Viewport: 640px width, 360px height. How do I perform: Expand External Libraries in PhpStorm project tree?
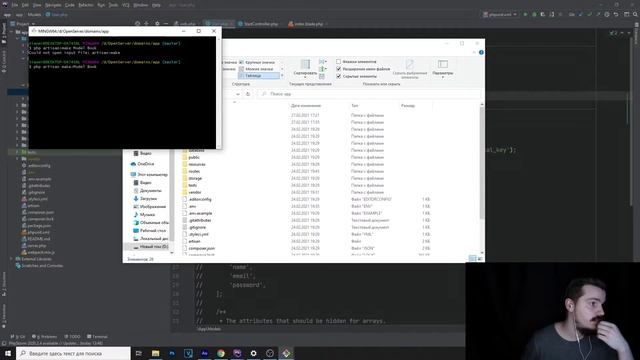[x=11, y=259]
